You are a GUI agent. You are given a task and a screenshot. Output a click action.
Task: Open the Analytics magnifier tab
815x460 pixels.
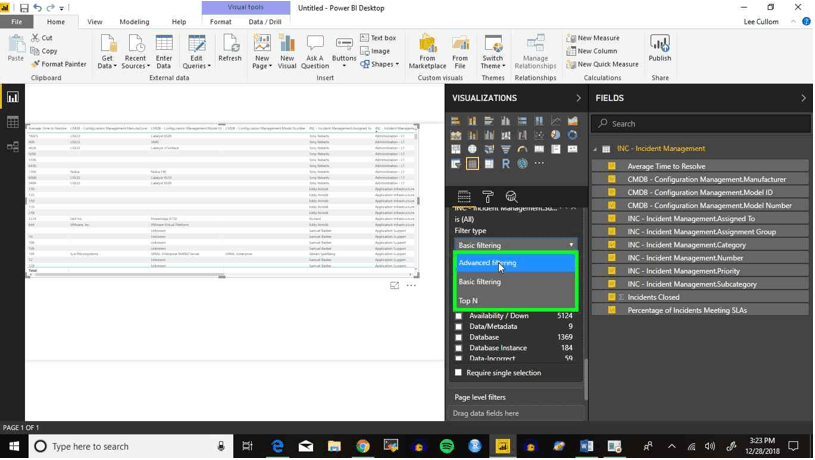tap(511, 196)
